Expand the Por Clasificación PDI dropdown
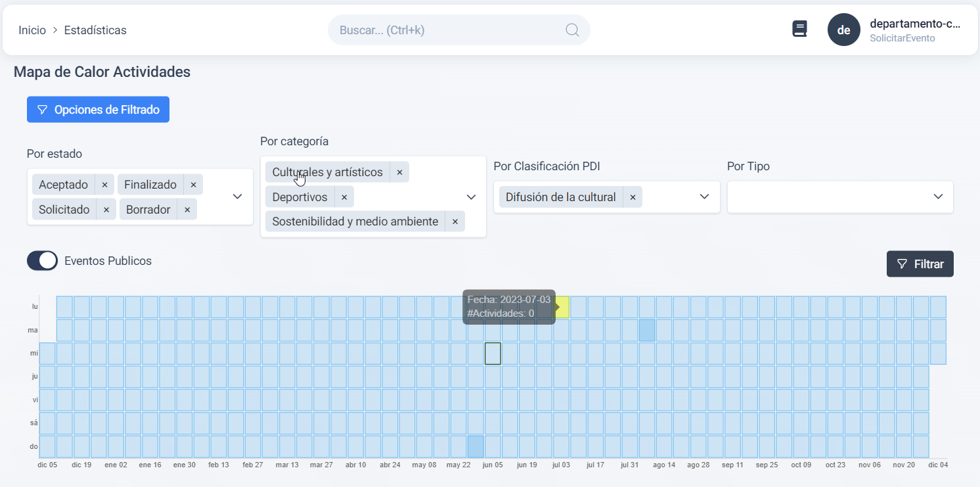980x487 pixels. [705, 197]
